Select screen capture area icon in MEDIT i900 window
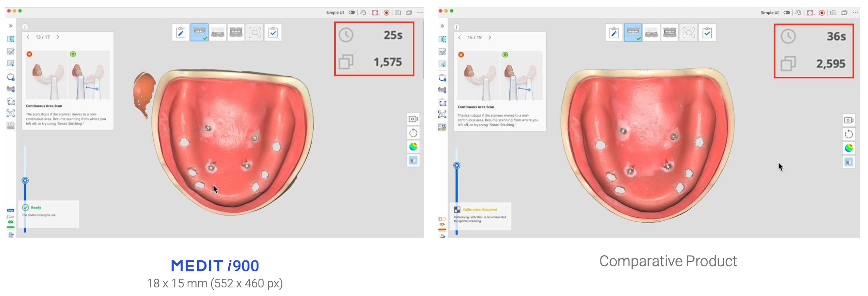 (x=375, y=13)
